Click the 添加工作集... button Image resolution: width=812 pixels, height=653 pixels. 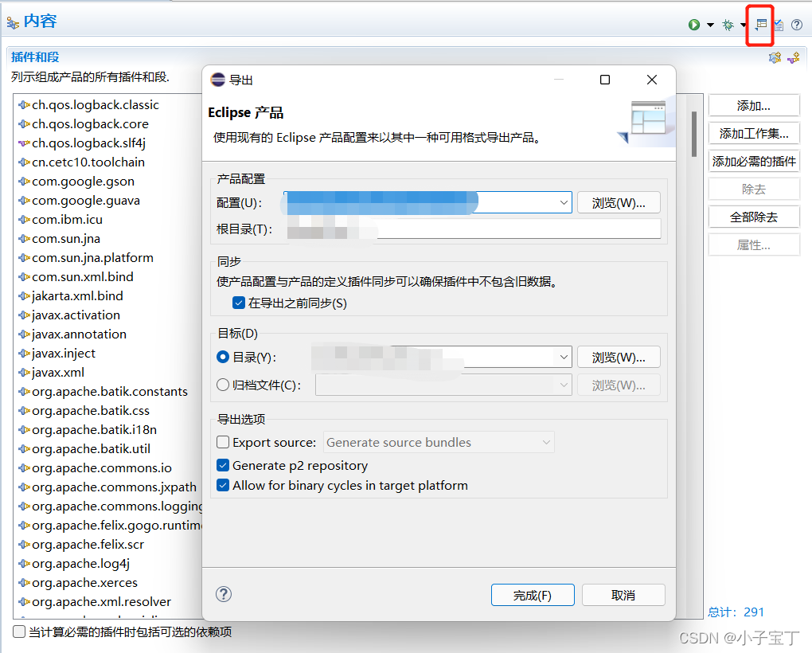click(x=753, y=134)
